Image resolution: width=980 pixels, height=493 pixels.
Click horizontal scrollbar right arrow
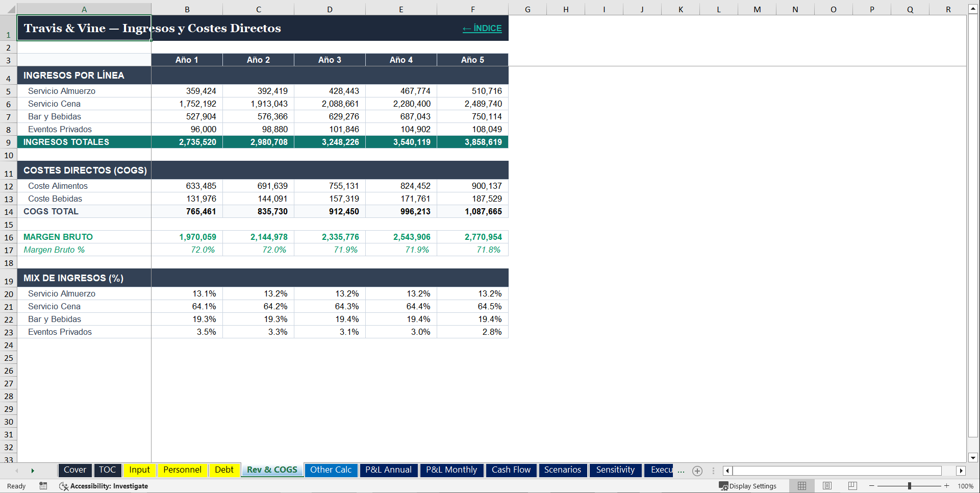click(961, 471)
